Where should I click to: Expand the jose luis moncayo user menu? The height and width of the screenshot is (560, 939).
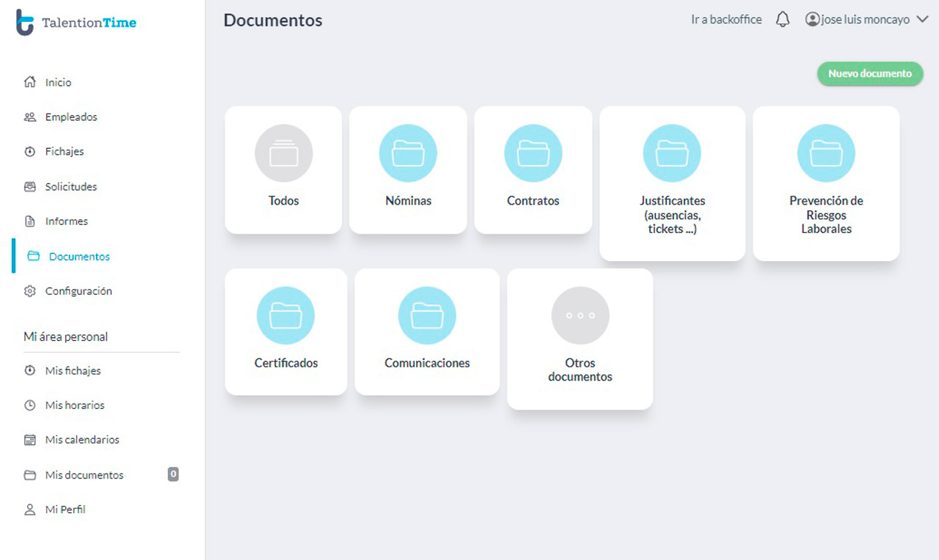[867, 20]
